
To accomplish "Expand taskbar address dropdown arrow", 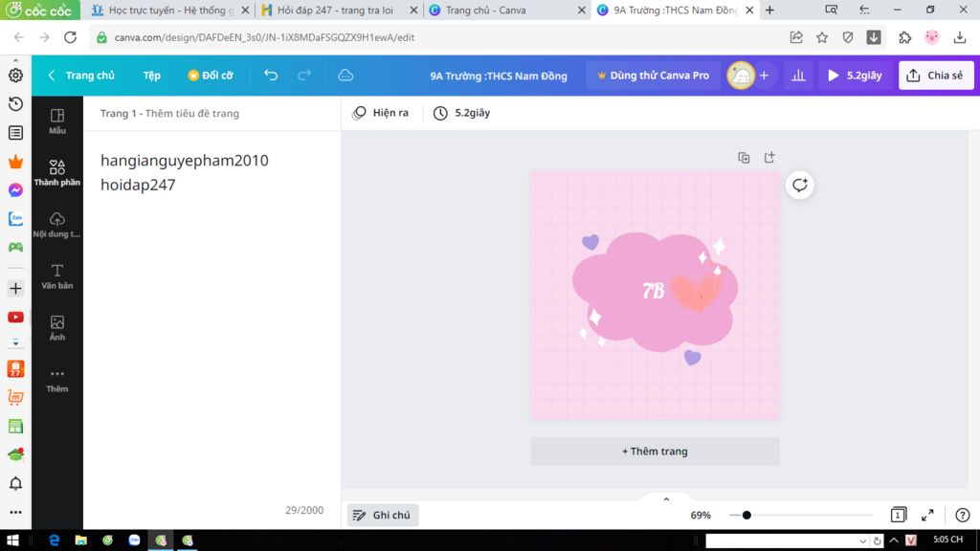I will [862, 541].
